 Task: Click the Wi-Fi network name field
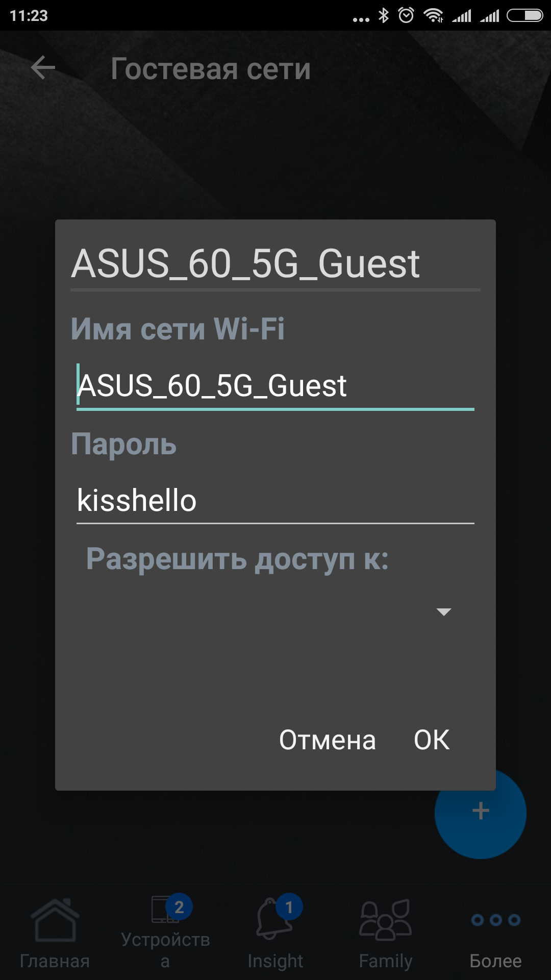click(x=275, y=386)
